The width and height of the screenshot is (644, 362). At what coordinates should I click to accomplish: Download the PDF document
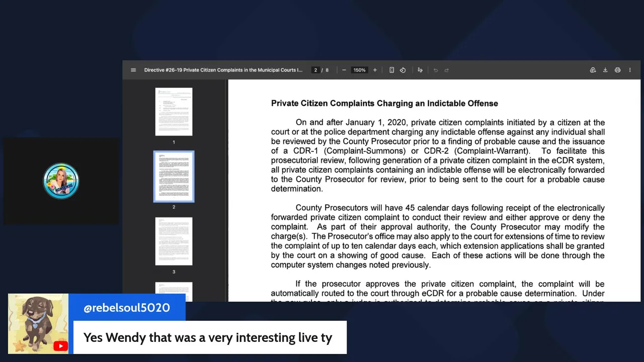pyautogui.click(x=605, y=70)
